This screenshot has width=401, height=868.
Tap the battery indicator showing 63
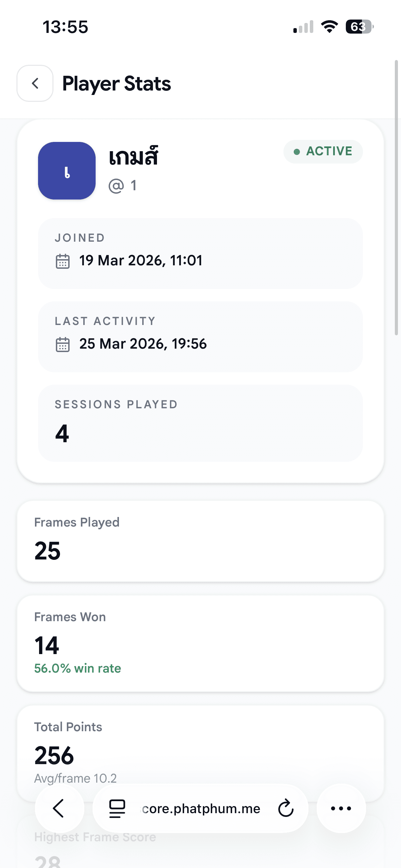pos(359,27)
